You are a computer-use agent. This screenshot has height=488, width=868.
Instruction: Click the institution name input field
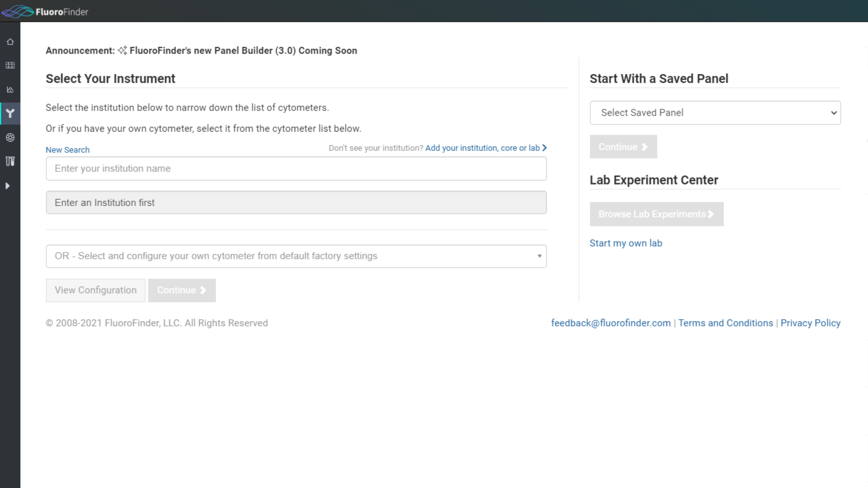coord(296,168)
